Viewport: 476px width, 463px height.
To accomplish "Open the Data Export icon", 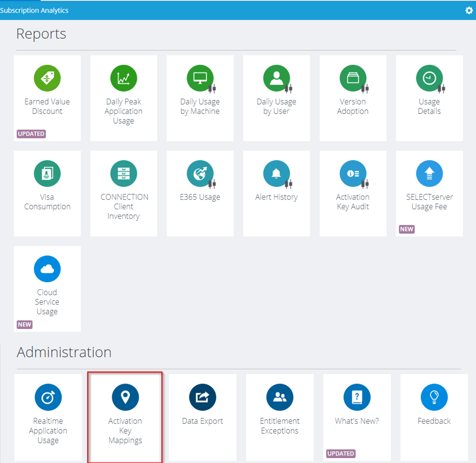I will [202, 397].
